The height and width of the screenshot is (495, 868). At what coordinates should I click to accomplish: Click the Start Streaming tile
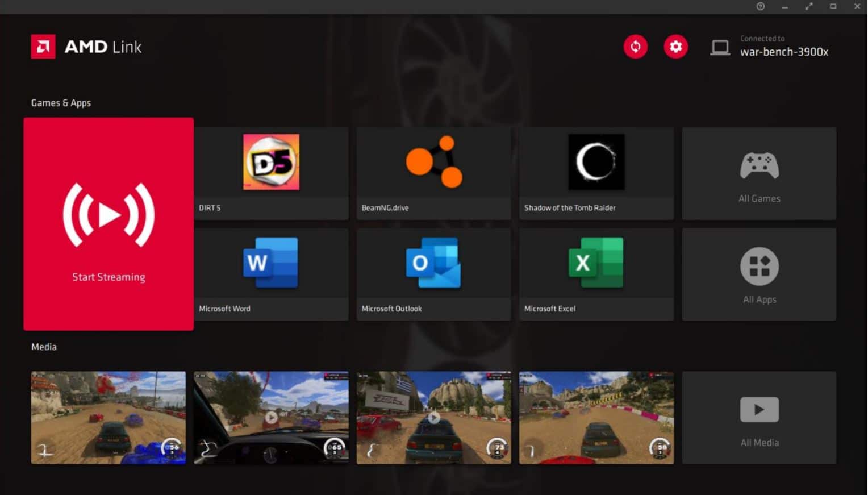[x=108, y=224]
